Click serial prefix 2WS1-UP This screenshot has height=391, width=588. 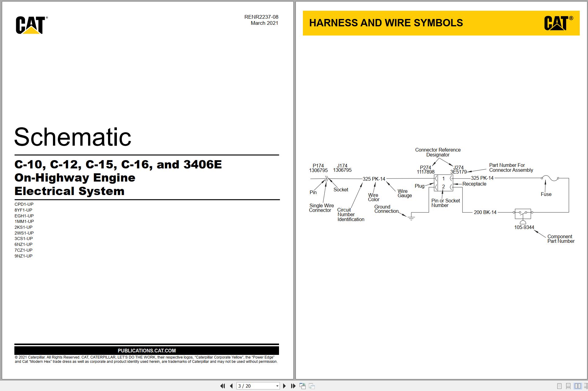(x=24, y=233)
